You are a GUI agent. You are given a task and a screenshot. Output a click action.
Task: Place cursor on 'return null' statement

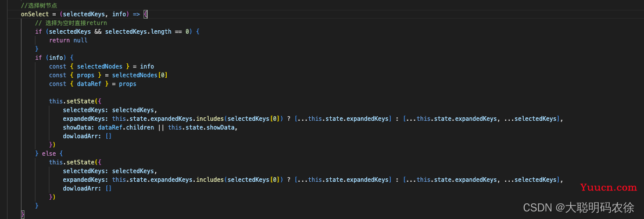coord(68,41)
